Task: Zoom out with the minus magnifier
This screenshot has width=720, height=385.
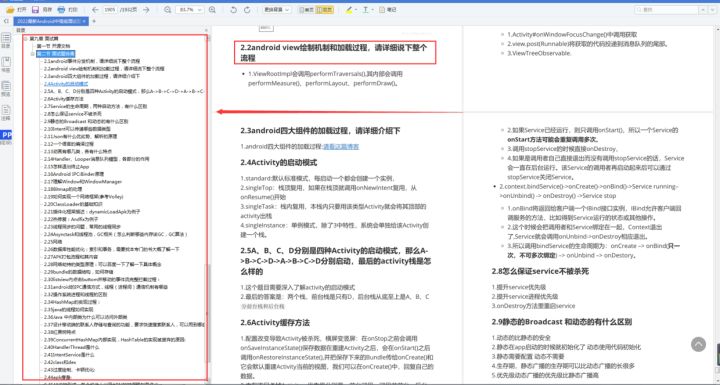Action: coord(168,10)
